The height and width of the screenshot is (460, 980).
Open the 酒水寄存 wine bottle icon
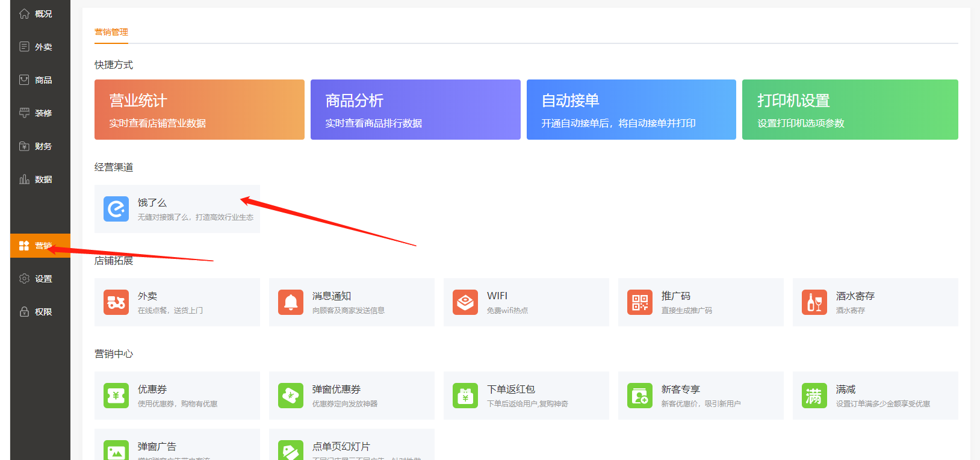tap(814, 302)
